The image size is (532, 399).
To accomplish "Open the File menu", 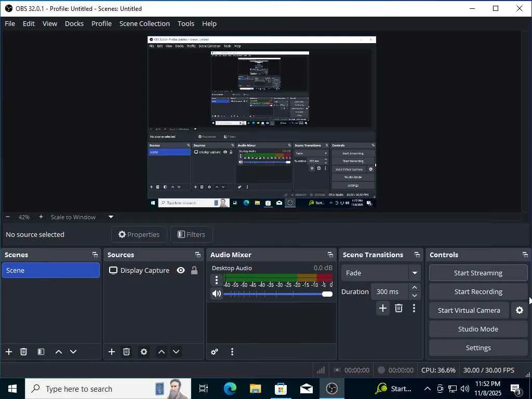I will [10, 24].
